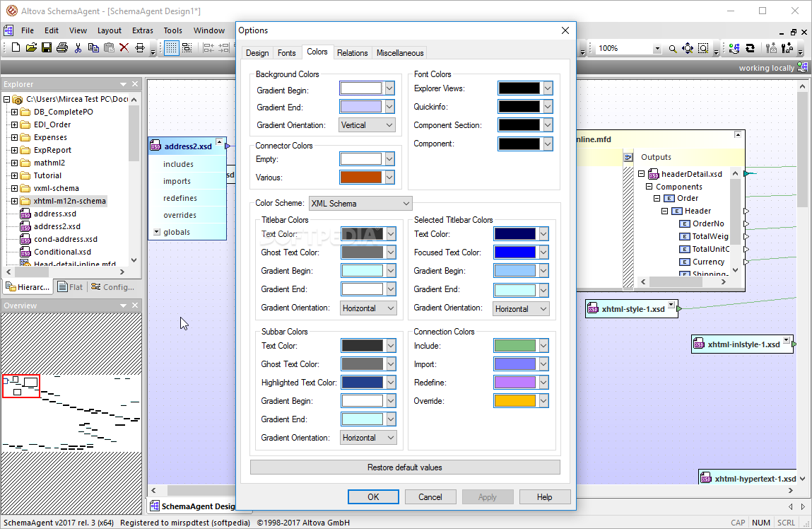812x529 pixels.
Task: Close the Options dialog
Action: [x=565, y=30]
